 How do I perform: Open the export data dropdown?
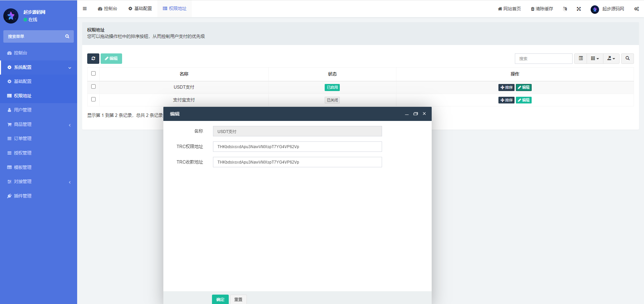click(611, 58)
